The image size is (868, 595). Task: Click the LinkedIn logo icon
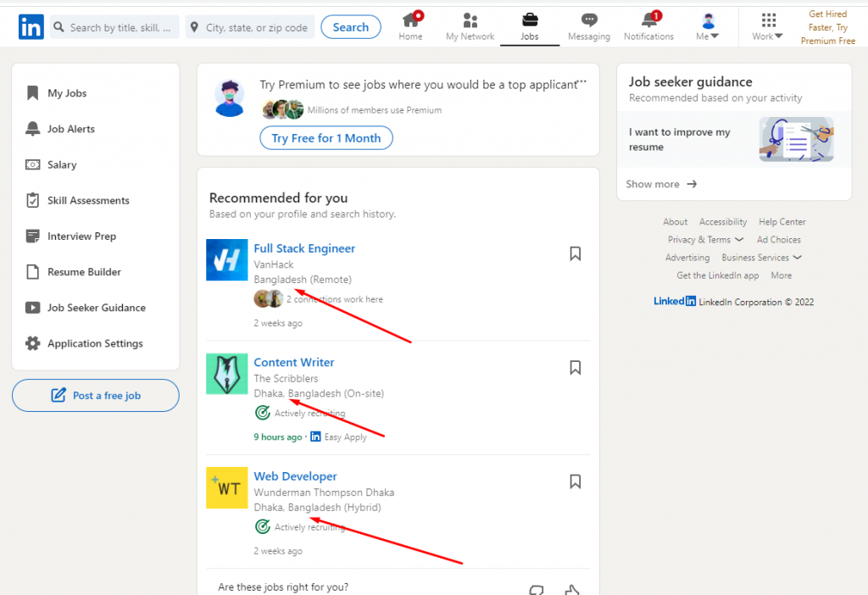(31, 27)
